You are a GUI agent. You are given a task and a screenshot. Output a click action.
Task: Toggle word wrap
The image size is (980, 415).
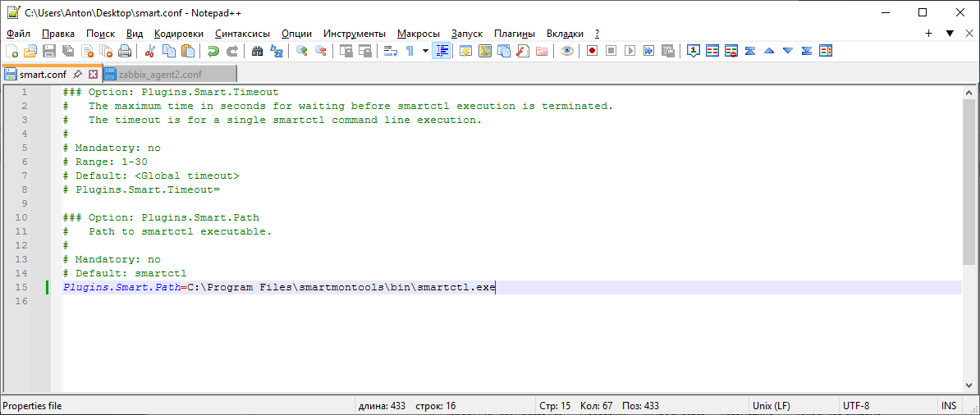391,51
